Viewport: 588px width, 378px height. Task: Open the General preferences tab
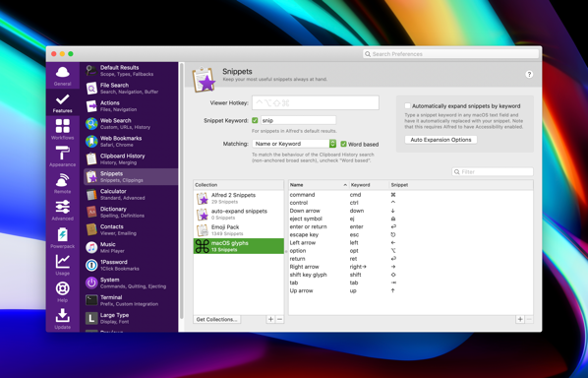[62, 76]
